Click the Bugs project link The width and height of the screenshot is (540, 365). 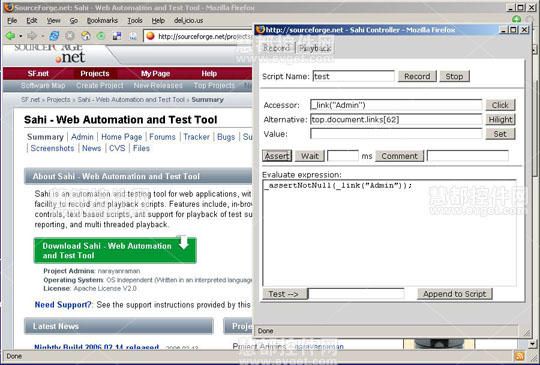(x=226, y=137)
